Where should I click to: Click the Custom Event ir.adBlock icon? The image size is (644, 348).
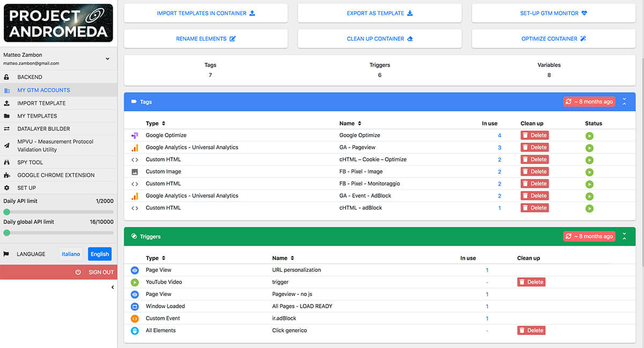click(135, 319)
